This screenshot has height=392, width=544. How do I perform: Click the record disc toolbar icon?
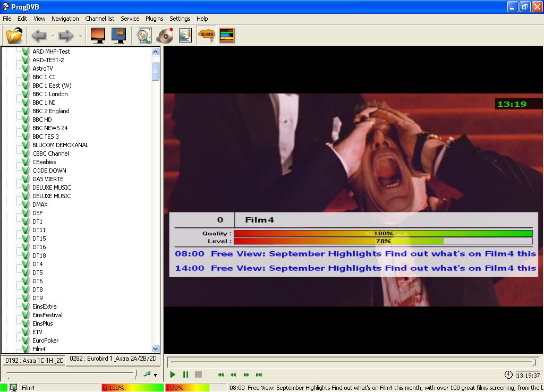point(165,36)
